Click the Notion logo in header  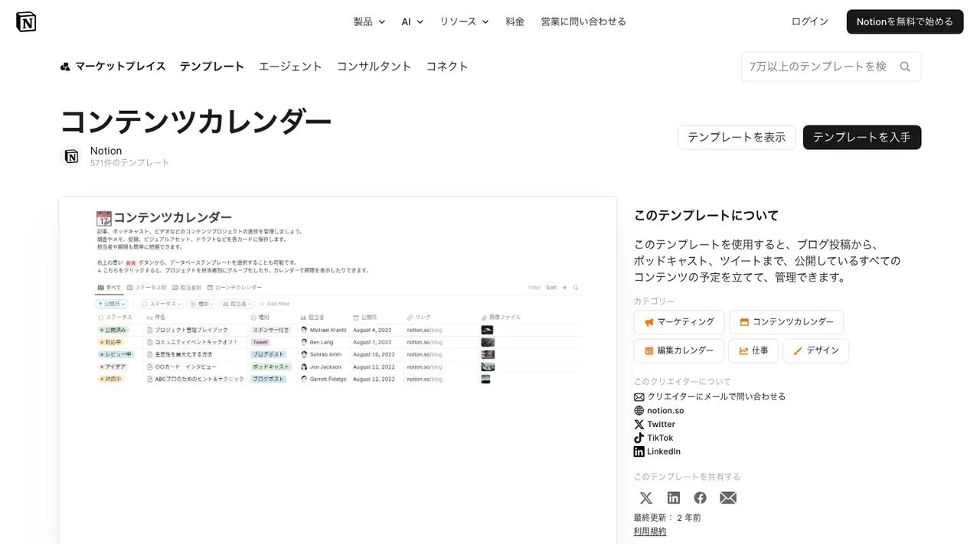[26, 21]
